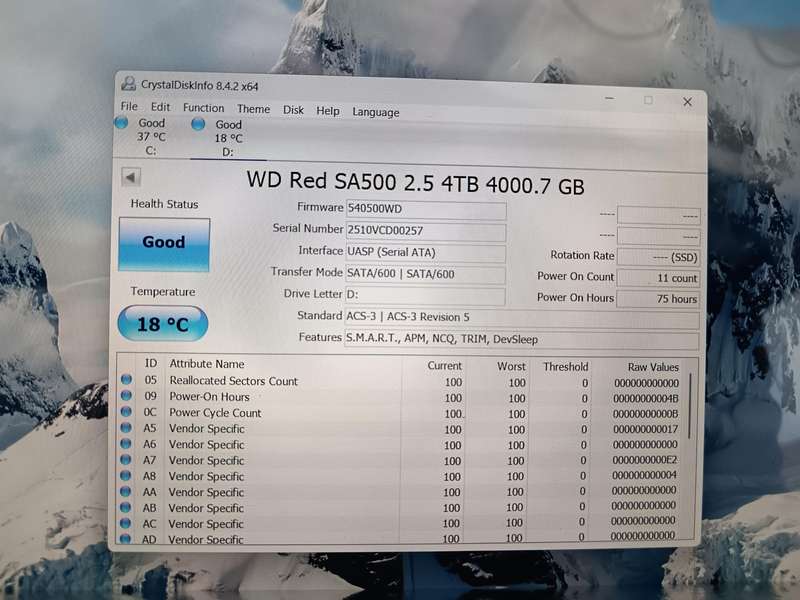This screenshot has width=800, height=600.
Task: Click the WD Red SA500 disk title
Action: point(415,183)
